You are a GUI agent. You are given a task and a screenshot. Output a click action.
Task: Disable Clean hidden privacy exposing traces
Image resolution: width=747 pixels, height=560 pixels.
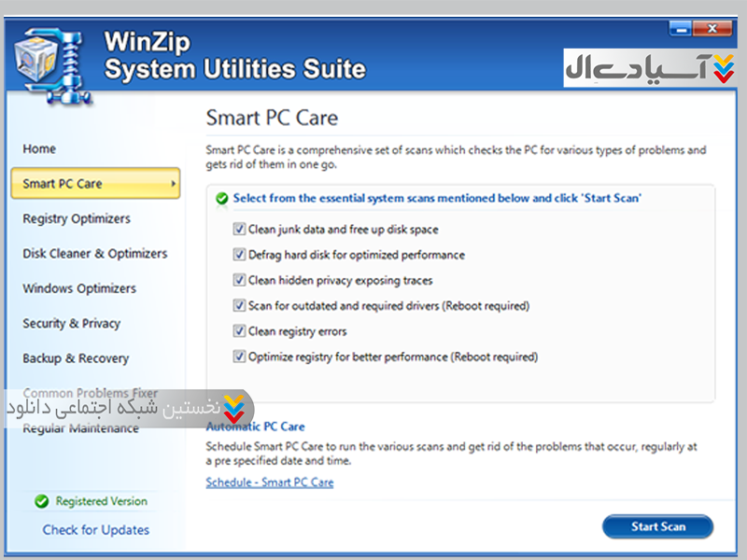239,280
